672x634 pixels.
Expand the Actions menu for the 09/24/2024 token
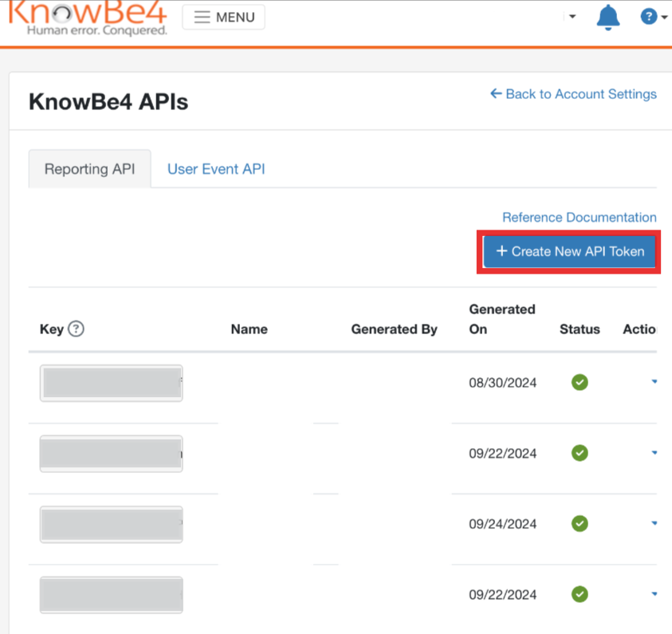click(654, 524)
